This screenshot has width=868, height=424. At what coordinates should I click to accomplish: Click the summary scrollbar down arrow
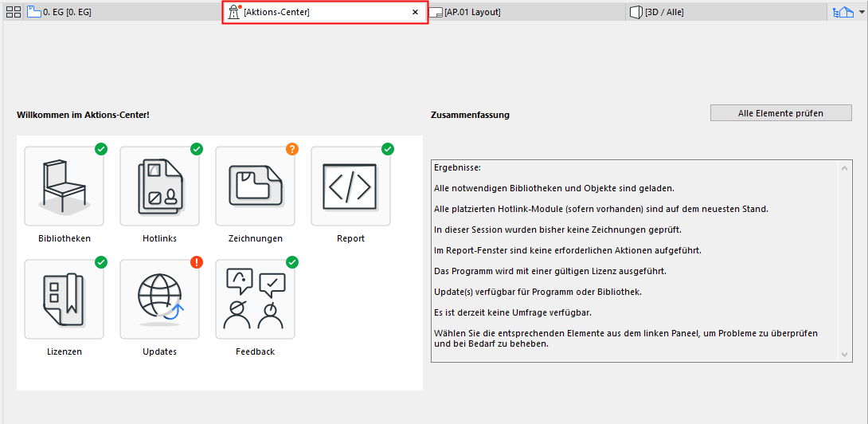point(843,354)
